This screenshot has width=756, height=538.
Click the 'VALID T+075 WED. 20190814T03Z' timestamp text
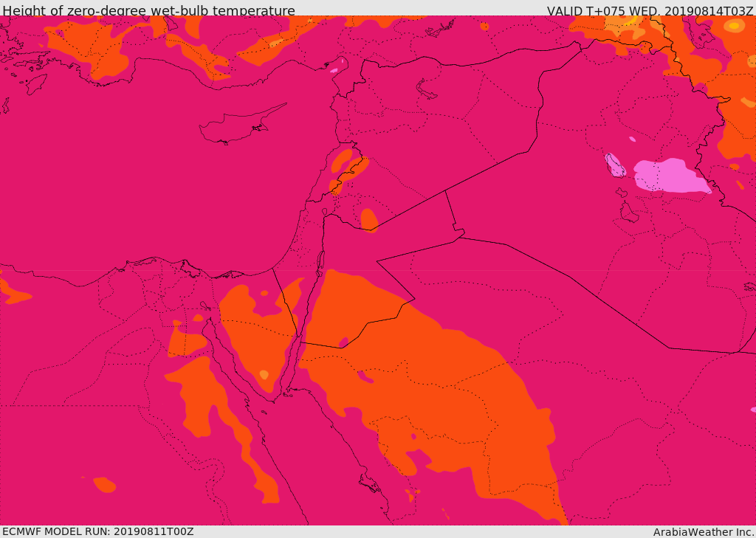(x=650, y=10)
